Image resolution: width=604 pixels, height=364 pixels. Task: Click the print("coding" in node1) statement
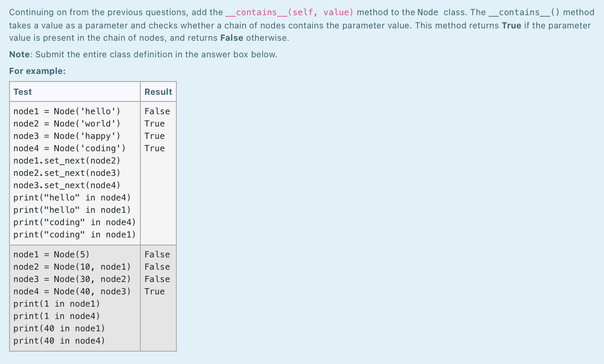(x=74, y=234)
